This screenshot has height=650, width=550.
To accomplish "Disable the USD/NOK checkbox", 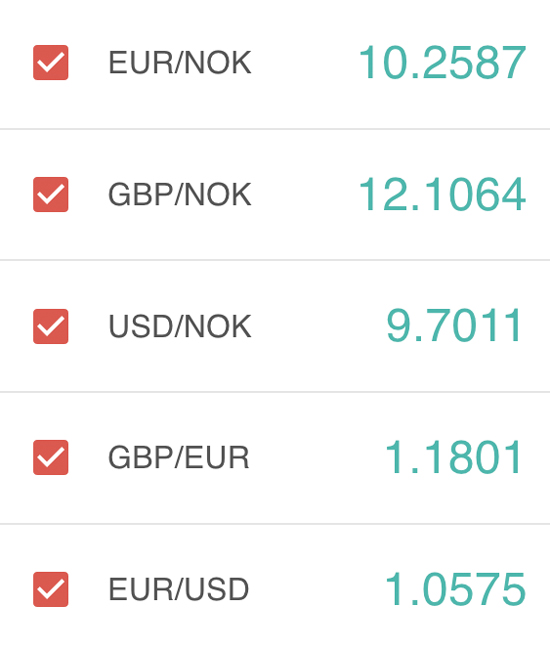I will pyautogui.click(x=51, y=326).
